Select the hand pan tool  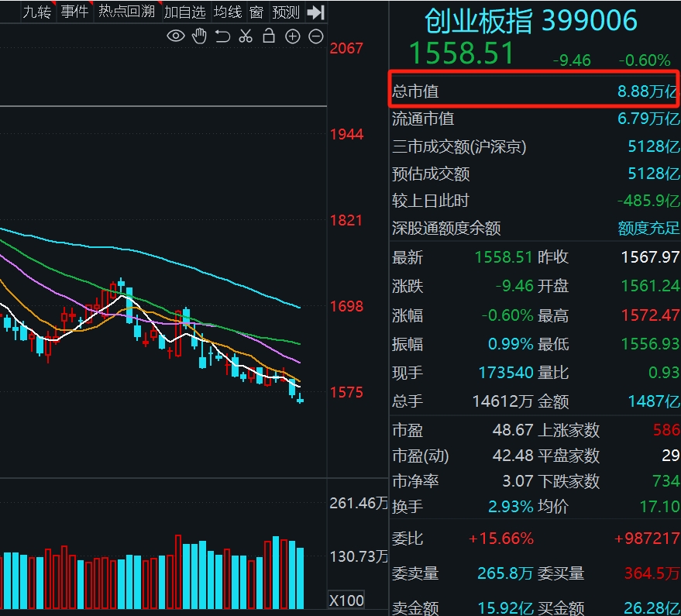[x=199, y=36]
